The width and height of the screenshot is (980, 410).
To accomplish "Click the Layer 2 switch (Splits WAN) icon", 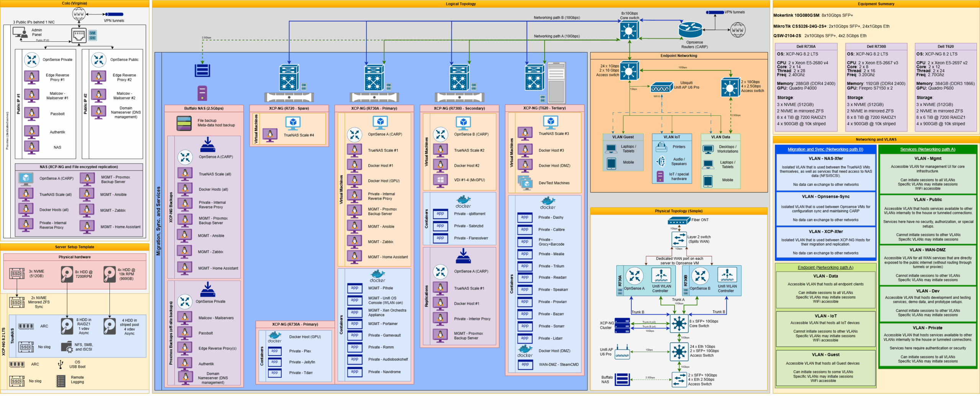I will pyautogui.click(x=679, y=239).
